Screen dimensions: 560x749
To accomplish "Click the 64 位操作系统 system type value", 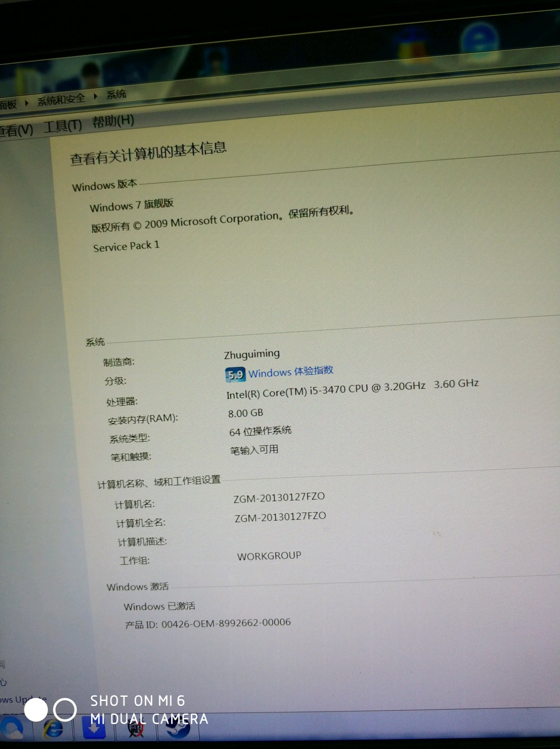I will click(260, 431).
